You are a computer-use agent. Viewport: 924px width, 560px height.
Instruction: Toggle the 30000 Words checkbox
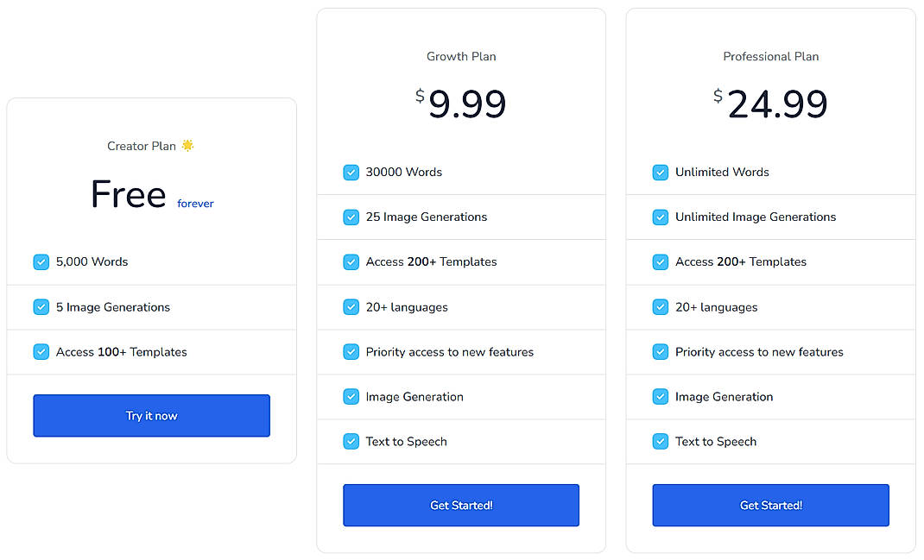pyautogui.click(x=351, y=172)
